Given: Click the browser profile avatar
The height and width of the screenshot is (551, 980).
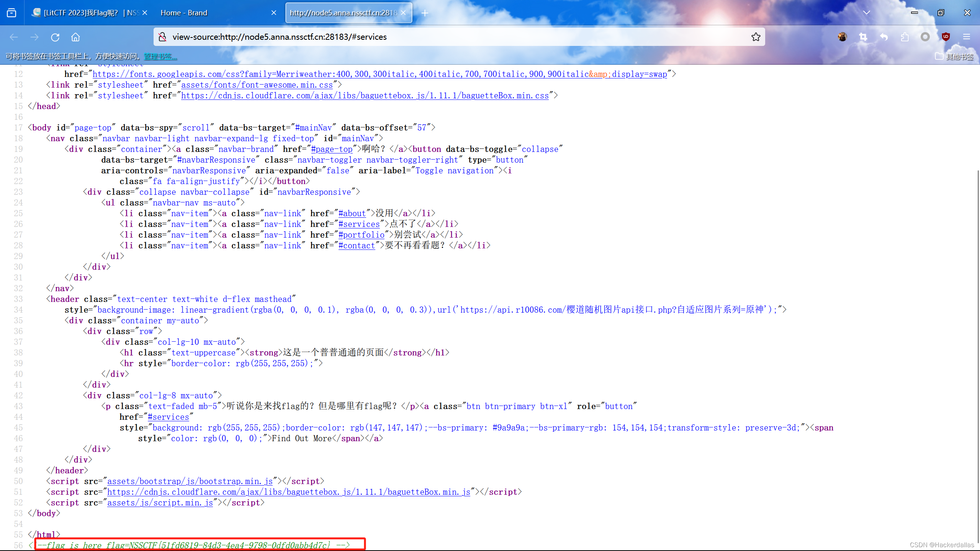Looking at the screenshot, I should 842,37.
